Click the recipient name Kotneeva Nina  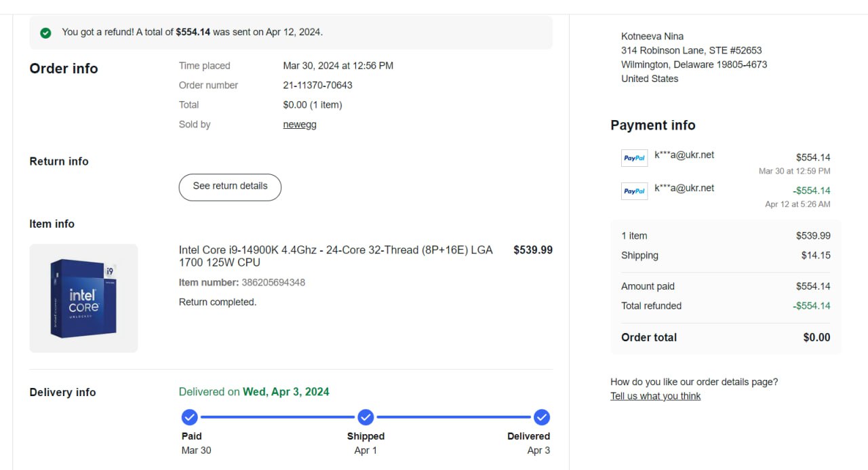tap(652, 37)
